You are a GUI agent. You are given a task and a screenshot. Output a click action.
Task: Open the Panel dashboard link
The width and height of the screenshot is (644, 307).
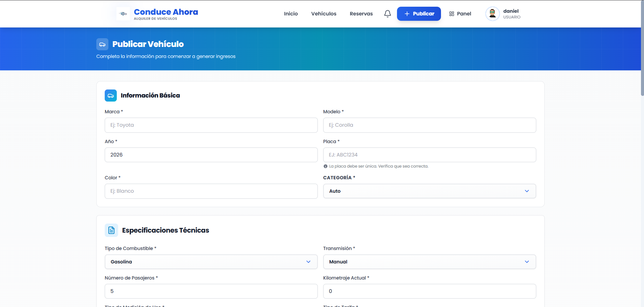pyautogui.click(x=460, y=14)
